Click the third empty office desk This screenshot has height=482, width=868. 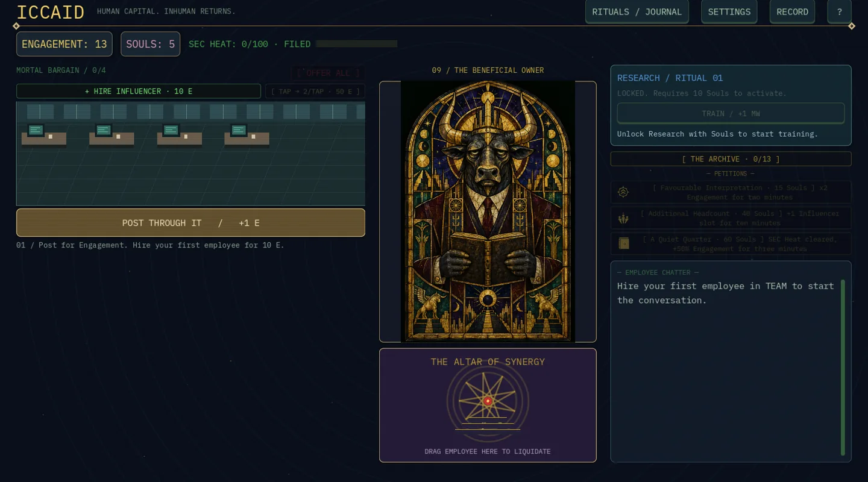(x=179, y=135)
